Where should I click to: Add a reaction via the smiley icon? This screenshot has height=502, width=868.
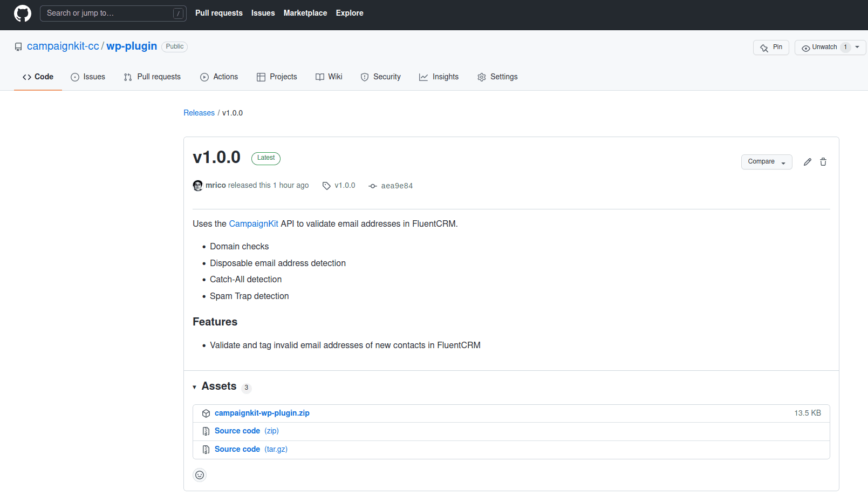pos(199,475)
